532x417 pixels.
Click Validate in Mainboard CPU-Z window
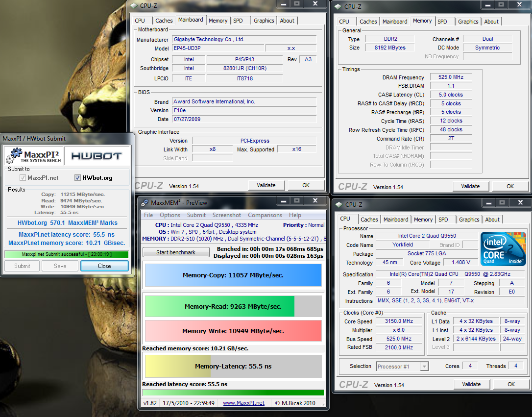(266, 185)
